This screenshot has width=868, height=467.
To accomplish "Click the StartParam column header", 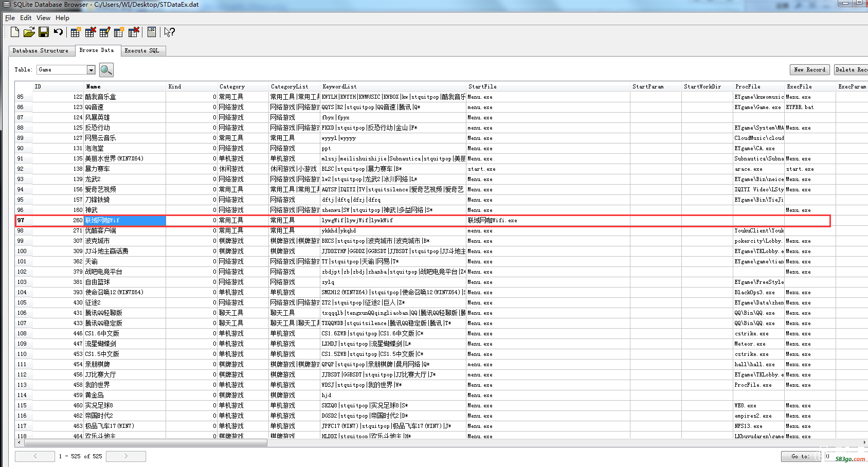I will [x=656, y=86].
